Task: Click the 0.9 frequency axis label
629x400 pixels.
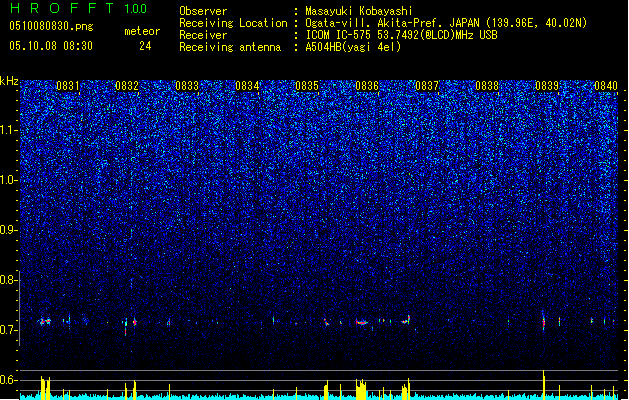Action: coord(9,230)
